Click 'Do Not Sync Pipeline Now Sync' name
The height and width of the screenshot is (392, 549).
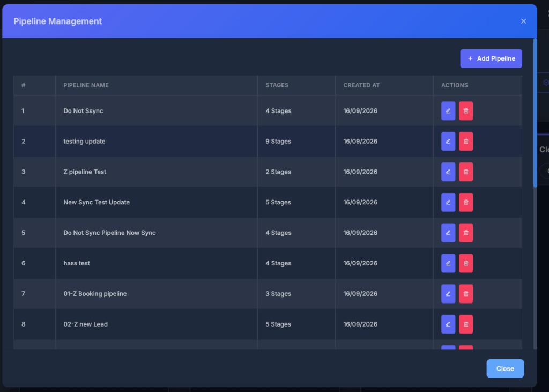pos(109,233)
